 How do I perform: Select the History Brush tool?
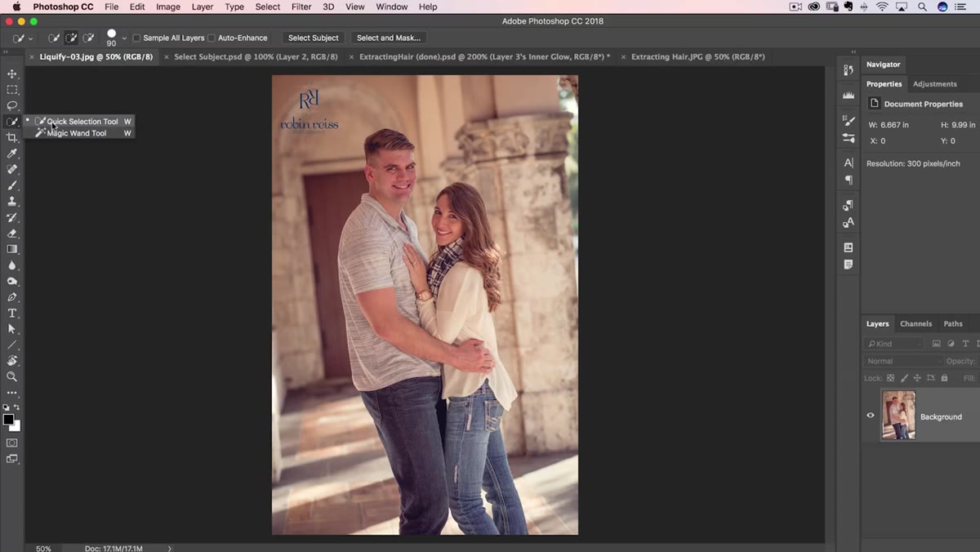point(12,217)
